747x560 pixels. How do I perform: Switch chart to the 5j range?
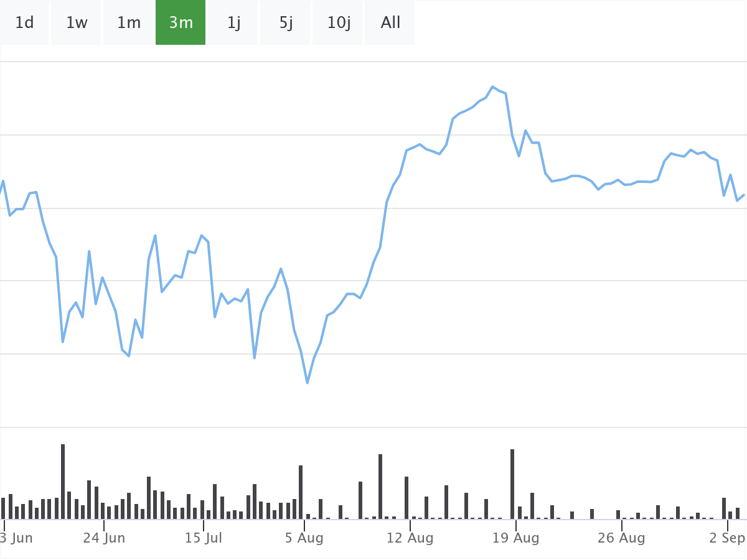286,23
